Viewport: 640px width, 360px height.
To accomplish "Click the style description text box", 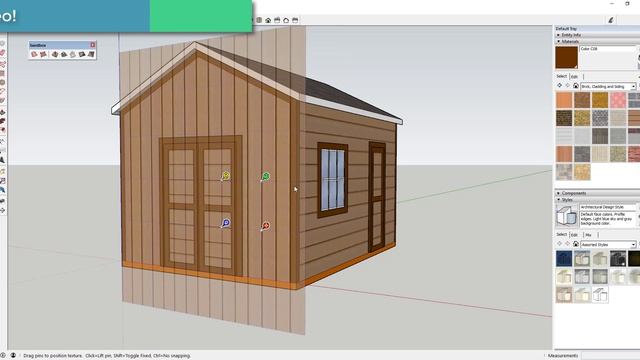I will 608,219.
